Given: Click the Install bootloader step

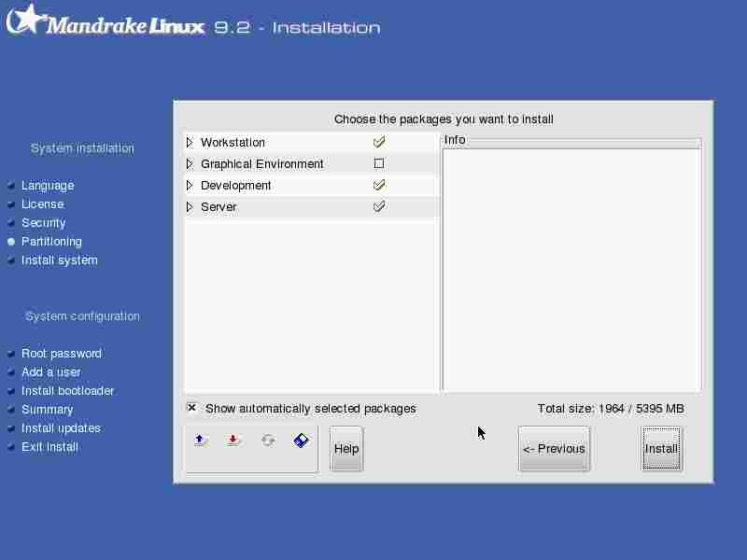Looking at the screenshot, I should pyautogui.click(x=67, y=391).
